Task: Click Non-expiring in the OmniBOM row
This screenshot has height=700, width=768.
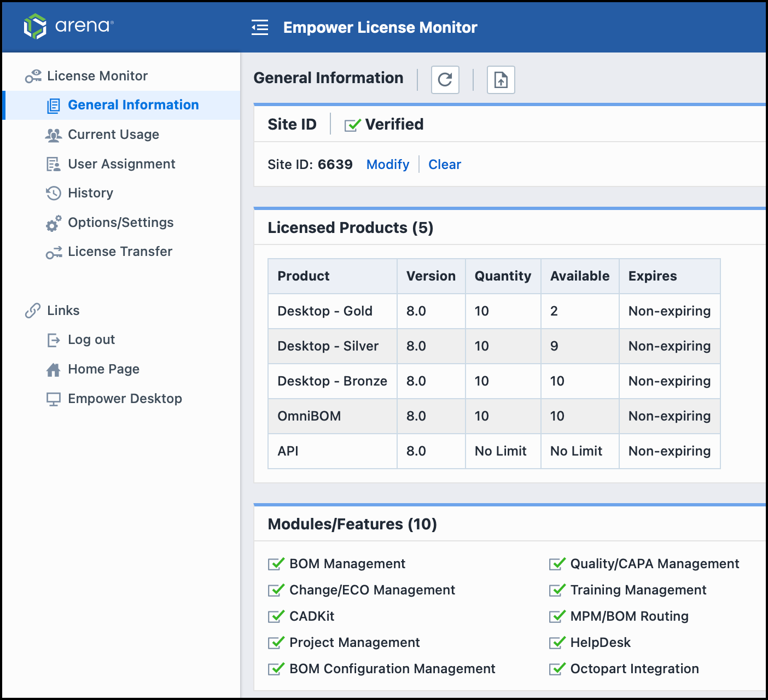Action: pos(670,416)
